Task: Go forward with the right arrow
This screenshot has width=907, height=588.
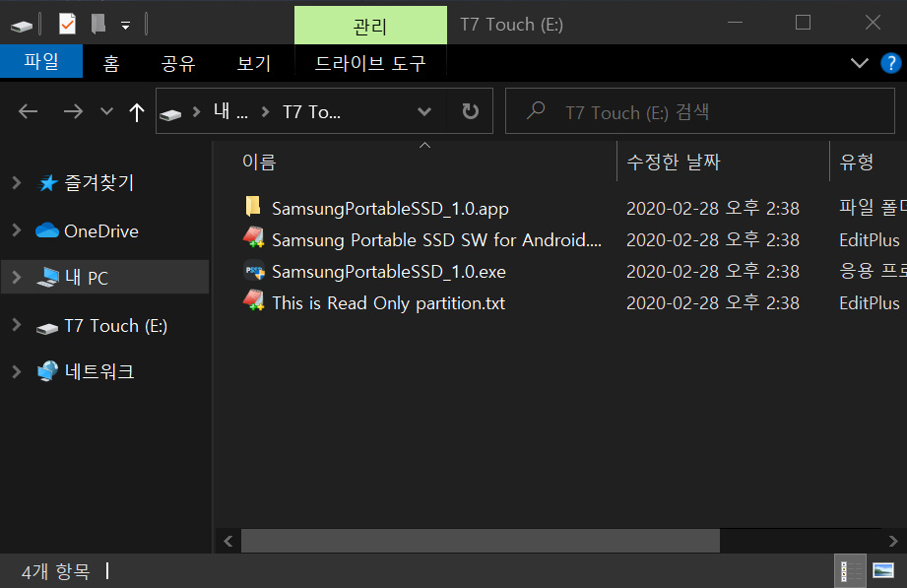Action: click(x=73, y=111)
